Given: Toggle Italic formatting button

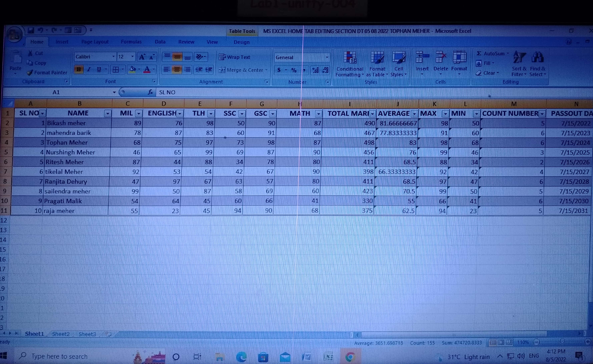Looking at the screenshot, I should [x=89, y=69].
